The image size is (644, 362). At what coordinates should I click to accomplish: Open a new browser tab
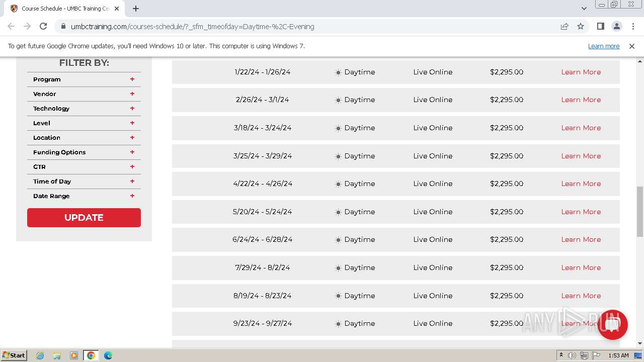pyautogui.click(x=136, y=9)
